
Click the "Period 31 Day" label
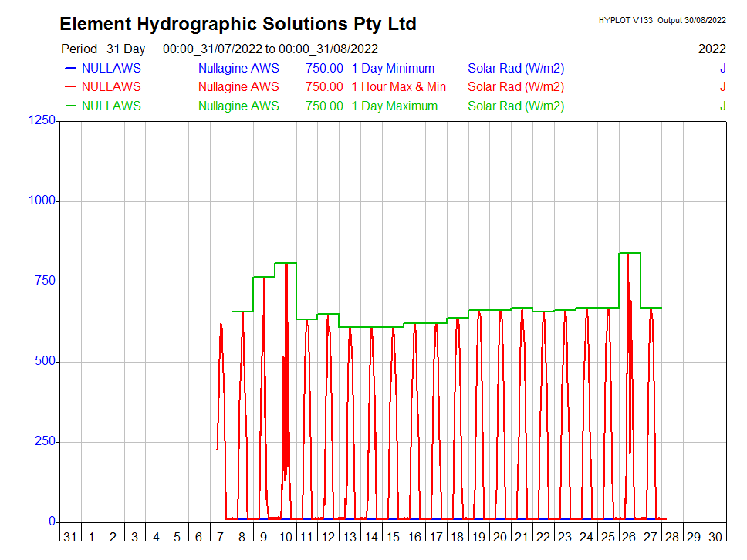click(103, 49)
